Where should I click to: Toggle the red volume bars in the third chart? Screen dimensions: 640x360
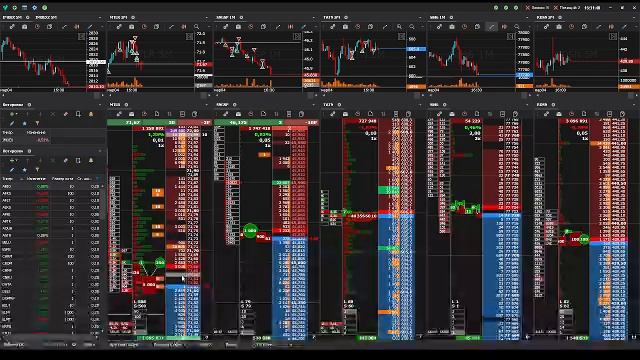(291, 27)
